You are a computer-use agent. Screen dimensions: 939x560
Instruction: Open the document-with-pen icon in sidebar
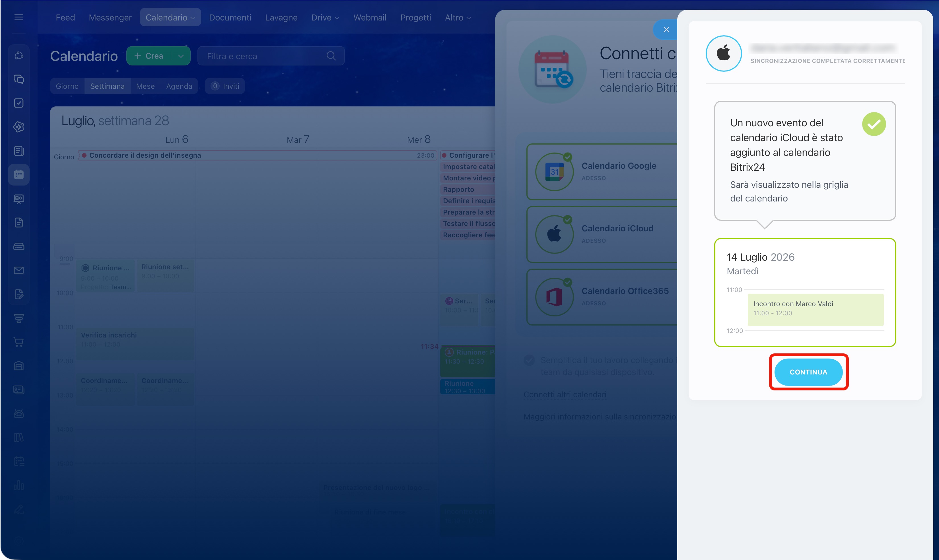19,294
